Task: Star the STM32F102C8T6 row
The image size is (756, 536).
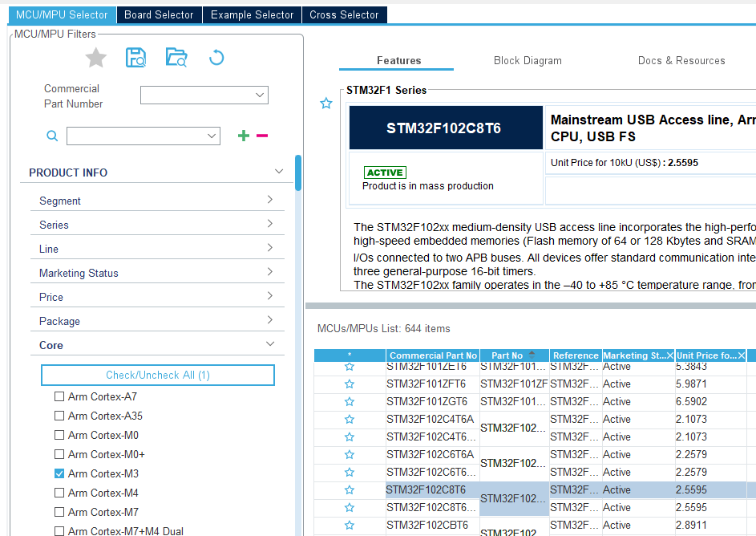Action: tap(350, 490)
